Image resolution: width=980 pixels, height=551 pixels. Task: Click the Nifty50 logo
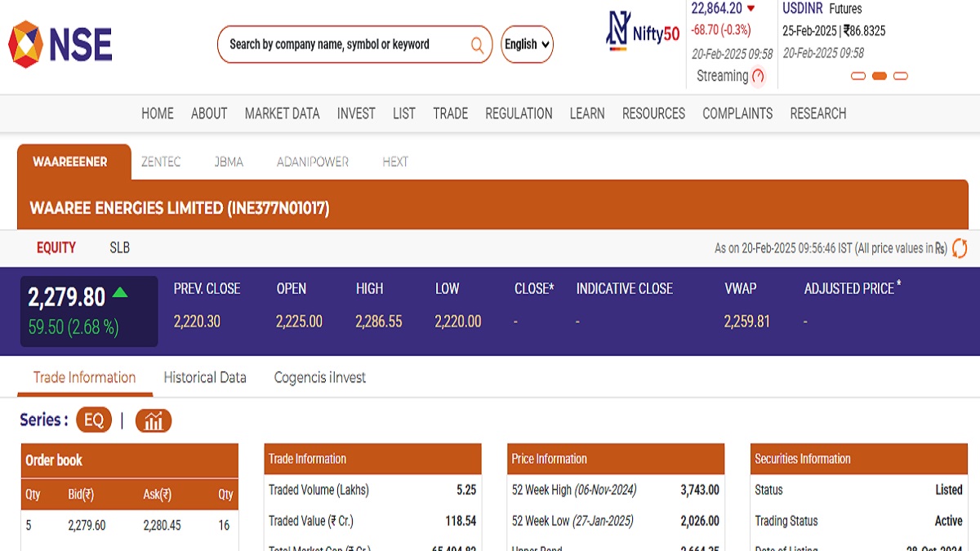coord(643,33)
